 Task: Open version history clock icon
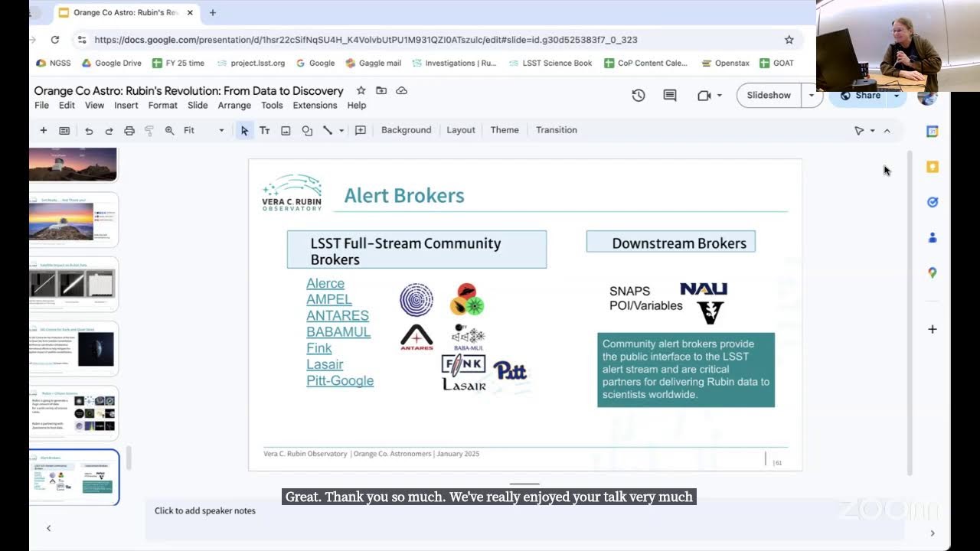(x=639, y=96)
